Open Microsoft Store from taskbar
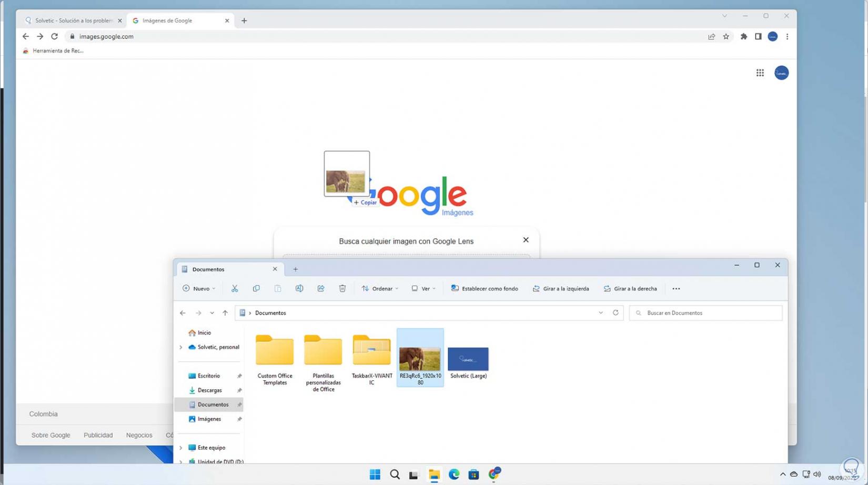Screen dimensions: 868x485 473,474
